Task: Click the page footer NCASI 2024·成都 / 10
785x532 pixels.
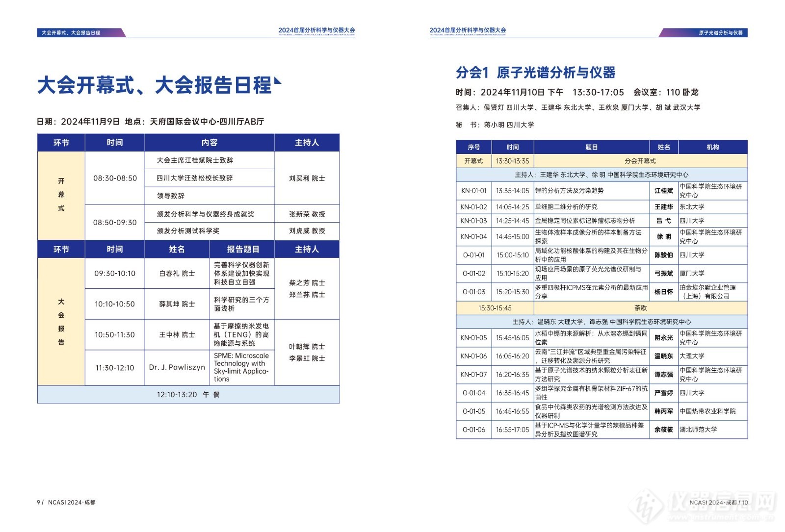Action: click(x=718, y=502)
